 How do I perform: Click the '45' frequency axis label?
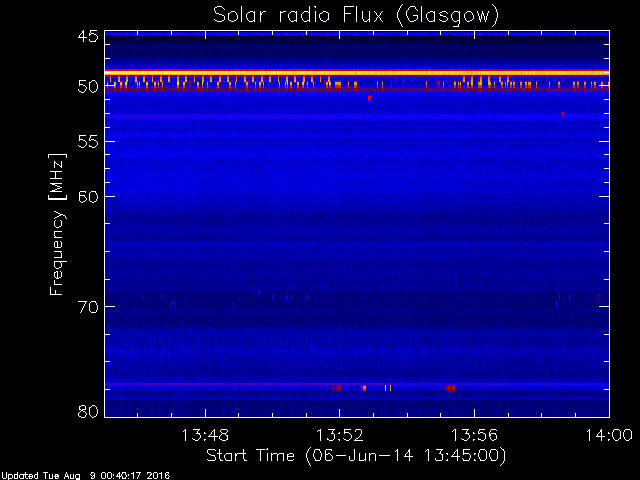pos(88,36)
